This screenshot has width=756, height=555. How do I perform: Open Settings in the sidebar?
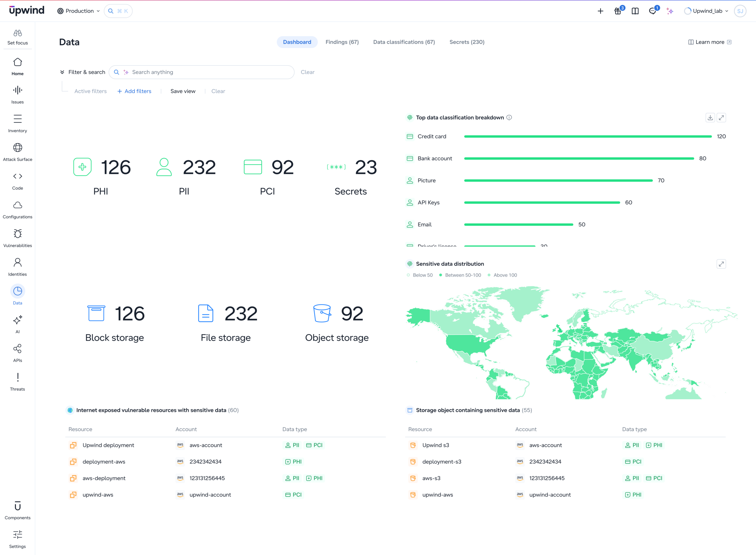(x=17, y=539)
